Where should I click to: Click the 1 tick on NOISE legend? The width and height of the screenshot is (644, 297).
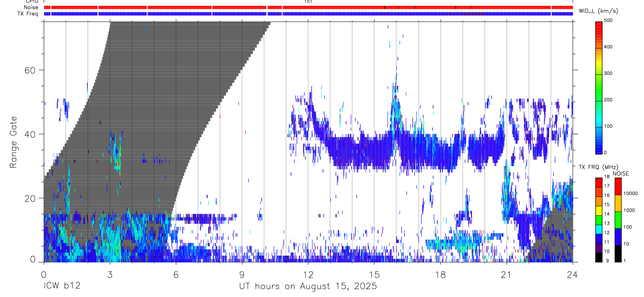click(625, 261)
